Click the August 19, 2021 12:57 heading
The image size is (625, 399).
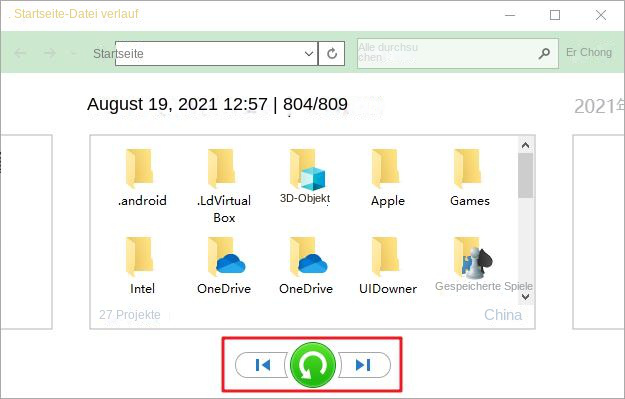click(177, 104)
